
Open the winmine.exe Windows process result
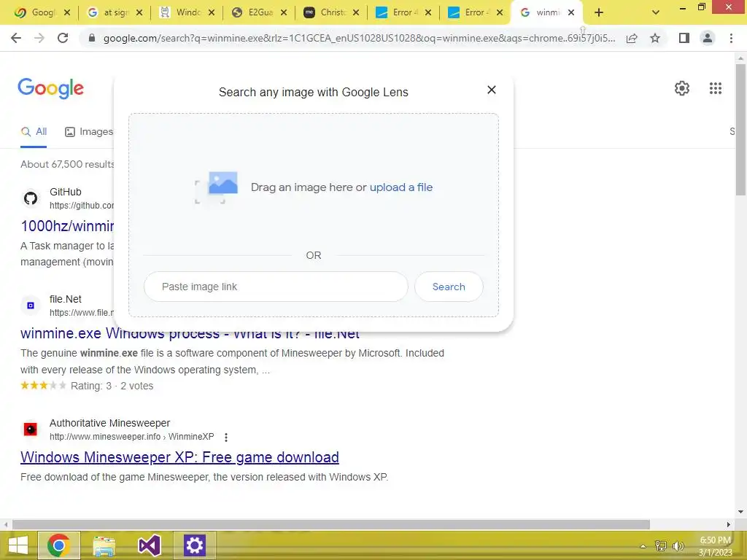[190, 333]
